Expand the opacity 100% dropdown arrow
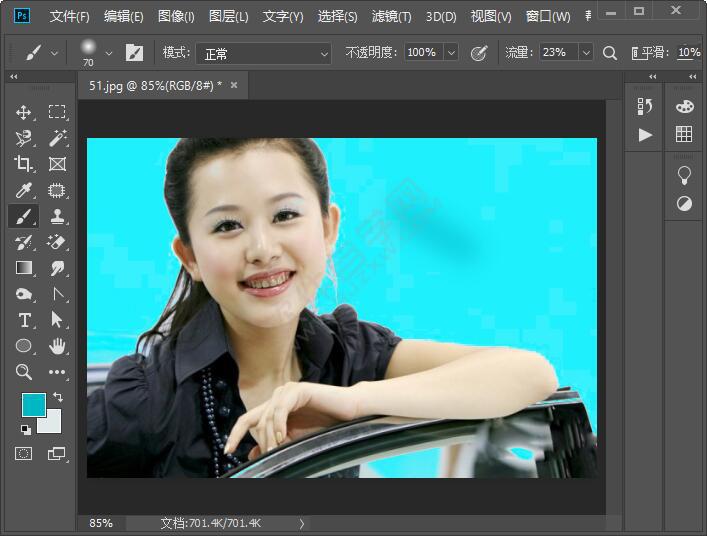Image resolution: width=707 pixels, height=536 pixels. tap(451, 52)
